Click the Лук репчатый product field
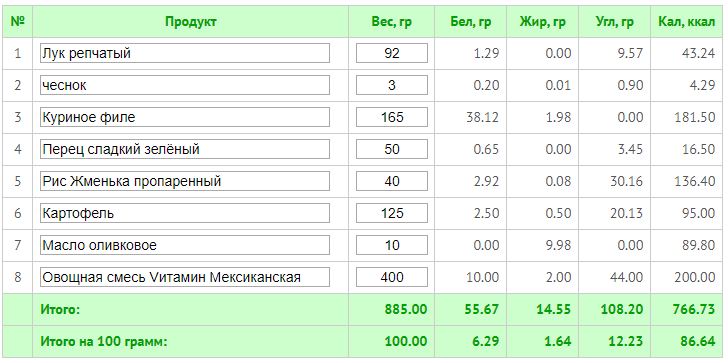The height and width of the screenshot is (363, 728). point(185,53)
